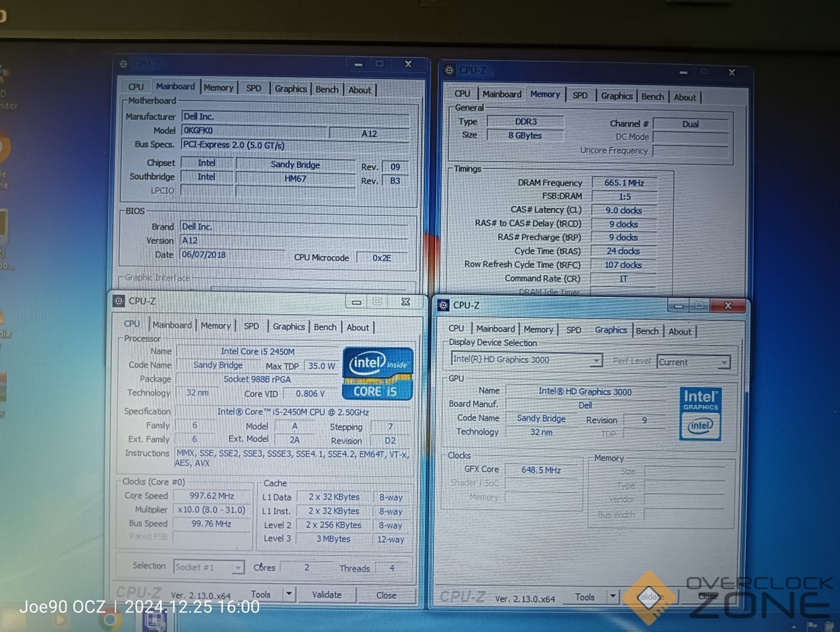Close the CPU window with its title bar X
Viewport: 840px width, 632px height.
(406, 302)
